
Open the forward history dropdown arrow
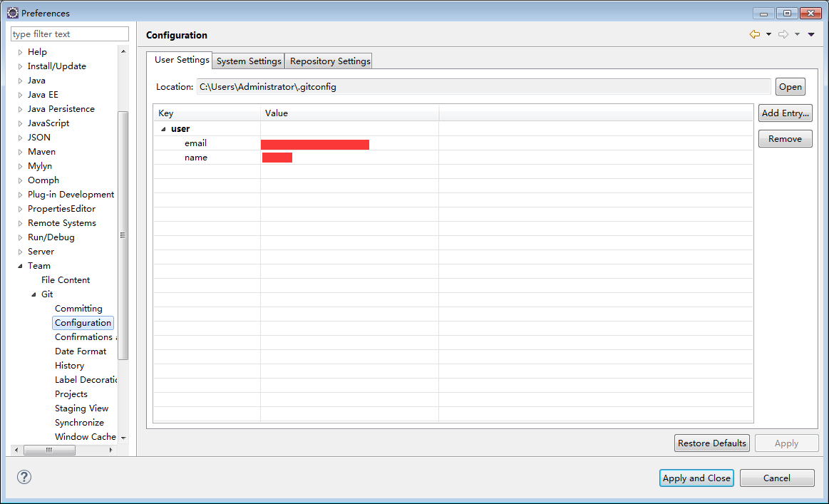click(x=797, y=34)
